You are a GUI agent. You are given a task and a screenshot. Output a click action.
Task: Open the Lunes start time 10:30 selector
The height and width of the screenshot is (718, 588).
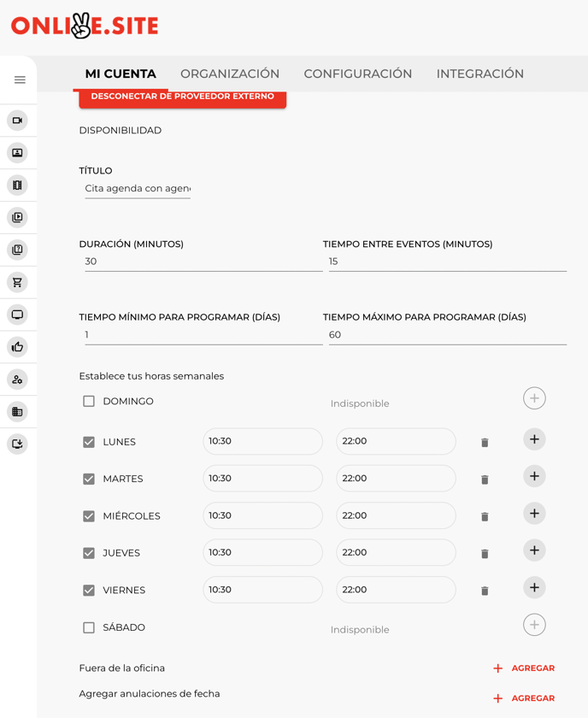point(262,442)
